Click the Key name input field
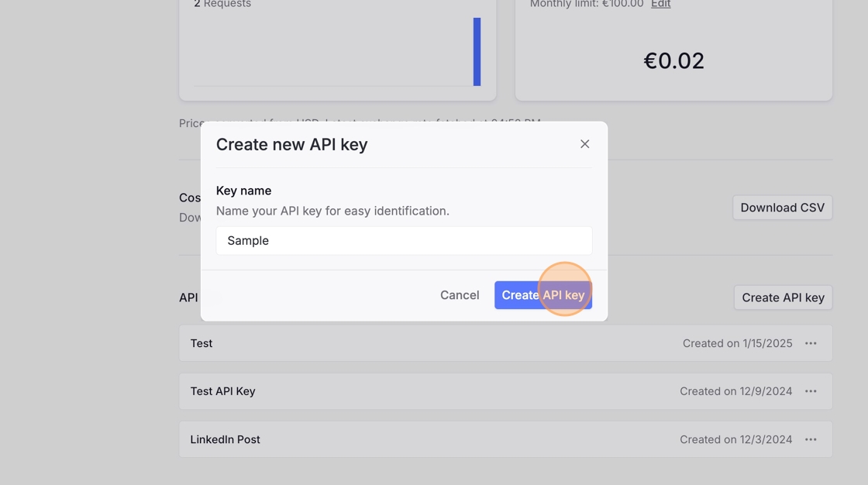 [x=404, y=241]
